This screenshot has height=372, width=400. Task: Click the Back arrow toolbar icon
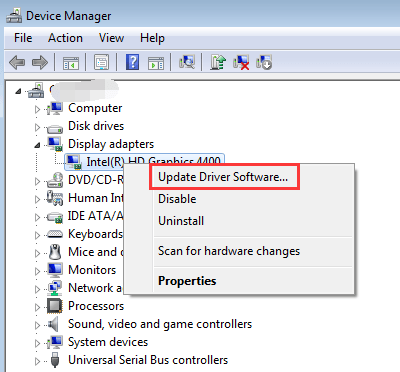click(x=17, y=63)
